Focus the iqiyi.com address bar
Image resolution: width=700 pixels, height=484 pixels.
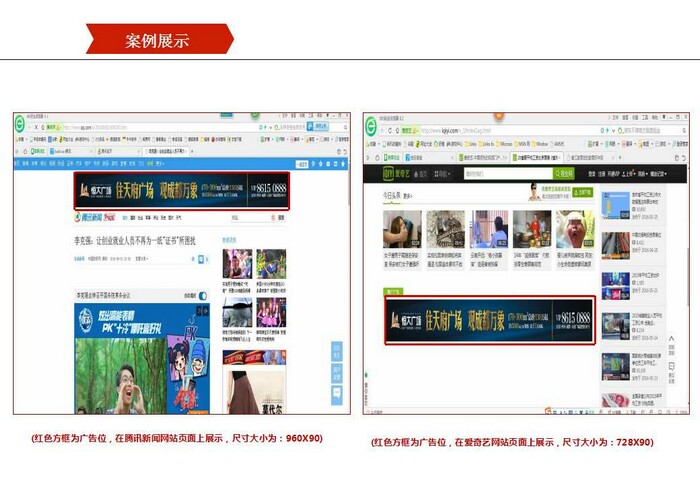coord(509,130)
